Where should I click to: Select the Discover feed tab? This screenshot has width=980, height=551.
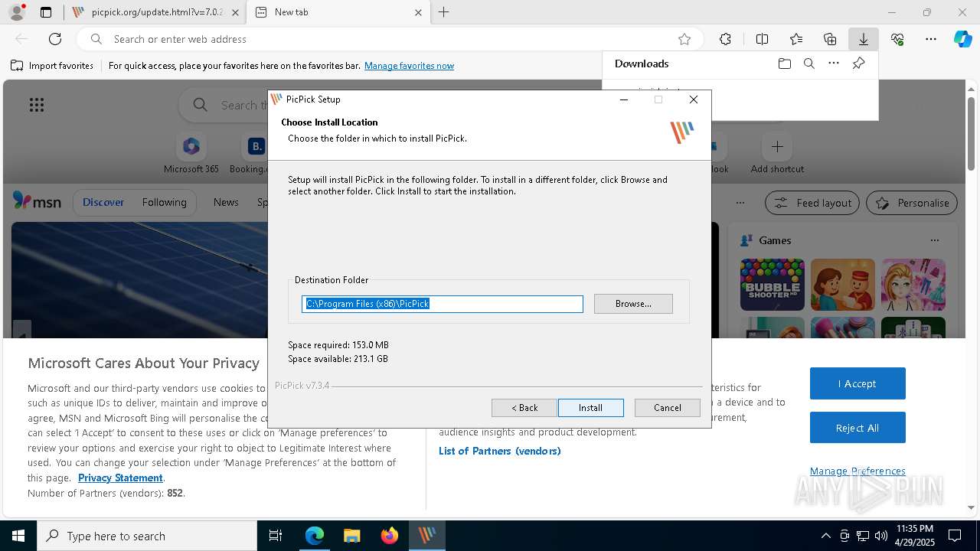coord(103,202)
